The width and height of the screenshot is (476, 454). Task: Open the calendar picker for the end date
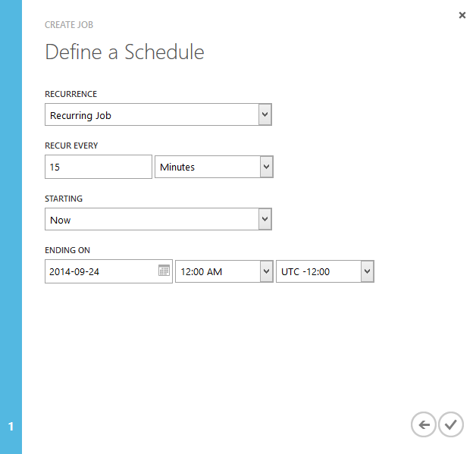click(x=164, y=270)
